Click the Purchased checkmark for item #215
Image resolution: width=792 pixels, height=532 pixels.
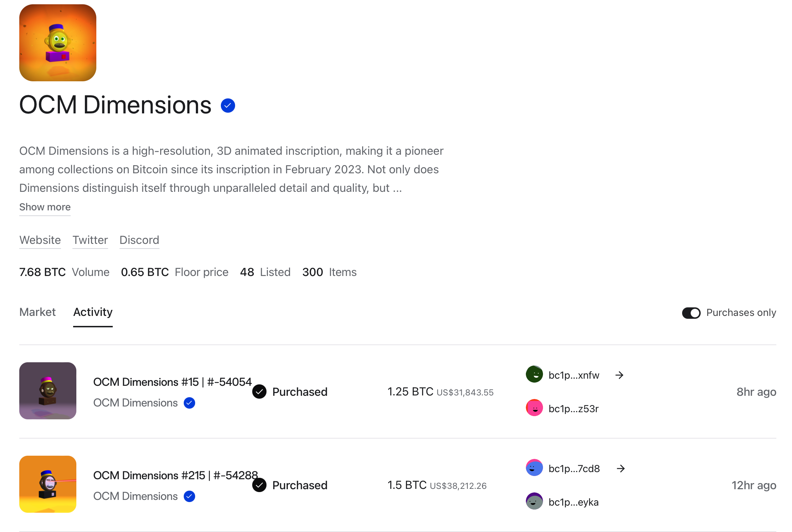[259, 485]
